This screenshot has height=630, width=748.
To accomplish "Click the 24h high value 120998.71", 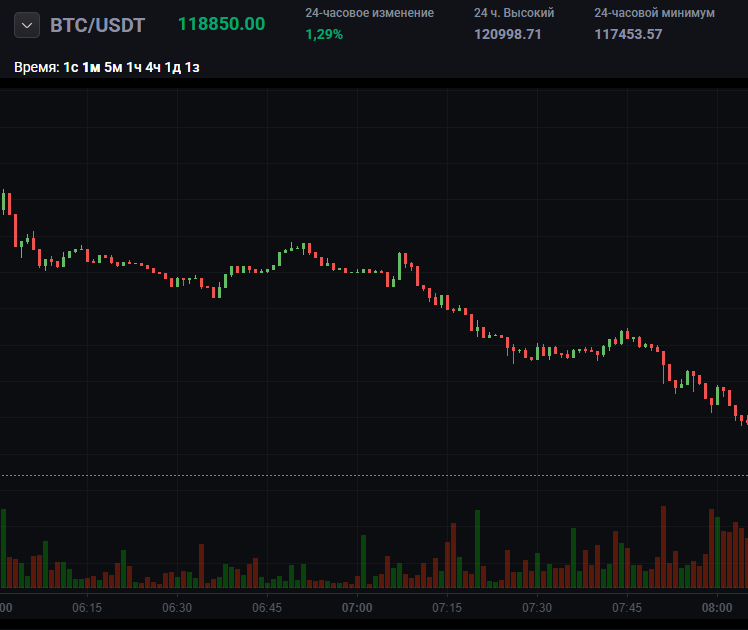I will [x=508, y=34].
